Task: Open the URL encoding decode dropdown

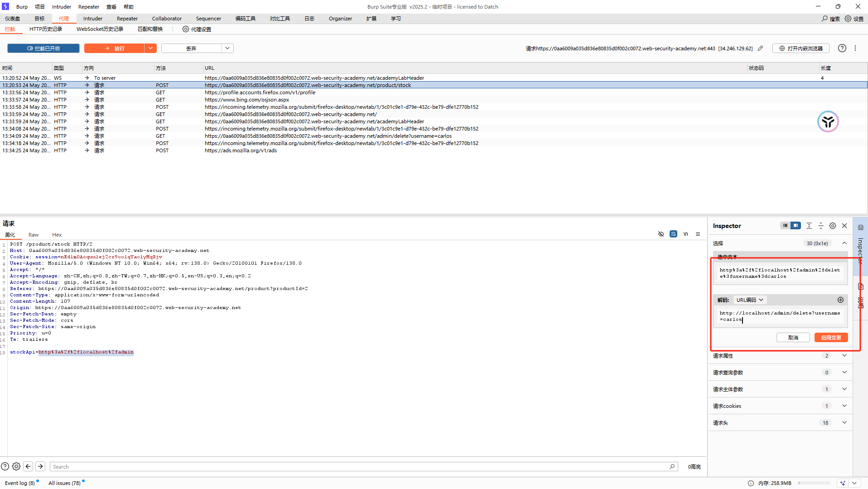Action: coord(750,300)
